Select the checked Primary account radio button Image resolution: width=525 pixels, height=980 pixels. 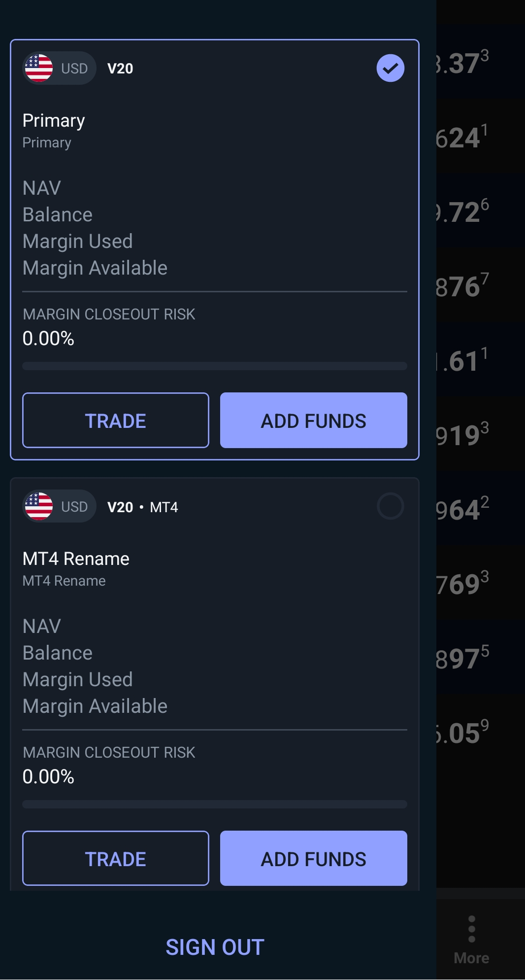390,68
